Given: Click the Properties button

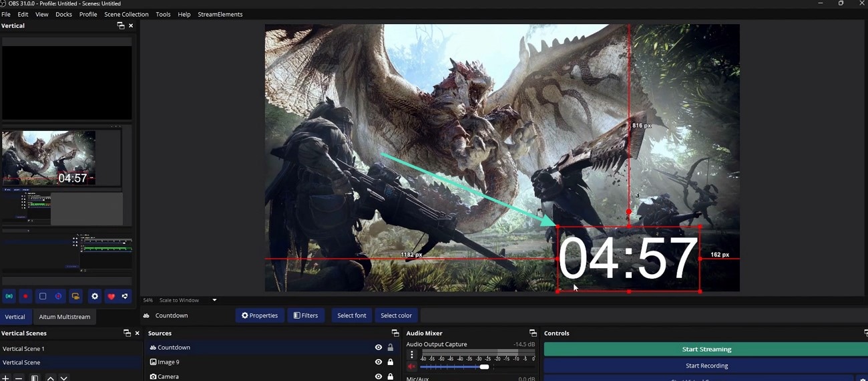Looking at the screenshot, I should pos(260,315).
